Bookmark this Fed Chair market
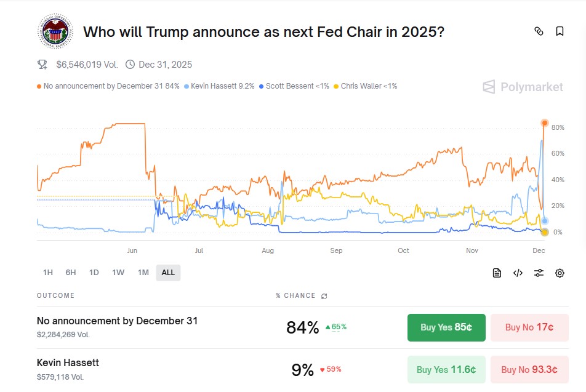The image size is (586, 392). (560, 31)
